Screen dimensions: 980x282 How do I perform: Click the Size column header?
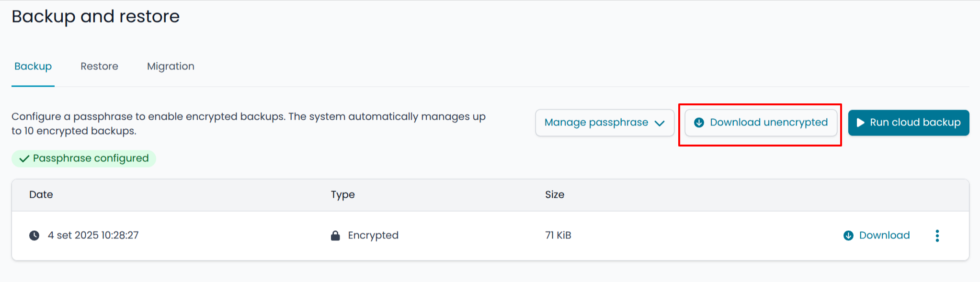pyautogui.click(x=554, y=195)
